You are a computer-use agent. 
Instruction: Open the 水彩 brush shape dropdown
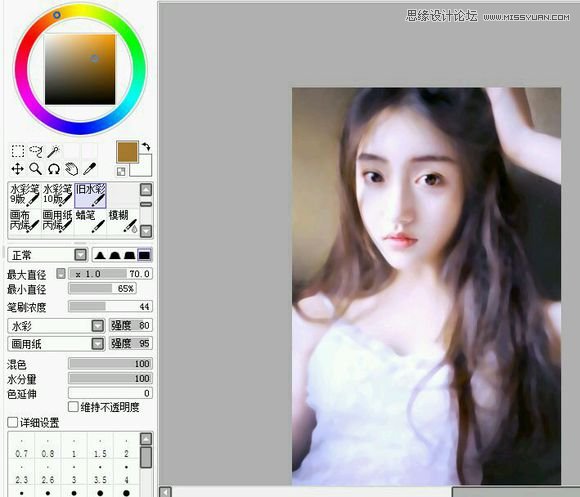tap(56, 326)
